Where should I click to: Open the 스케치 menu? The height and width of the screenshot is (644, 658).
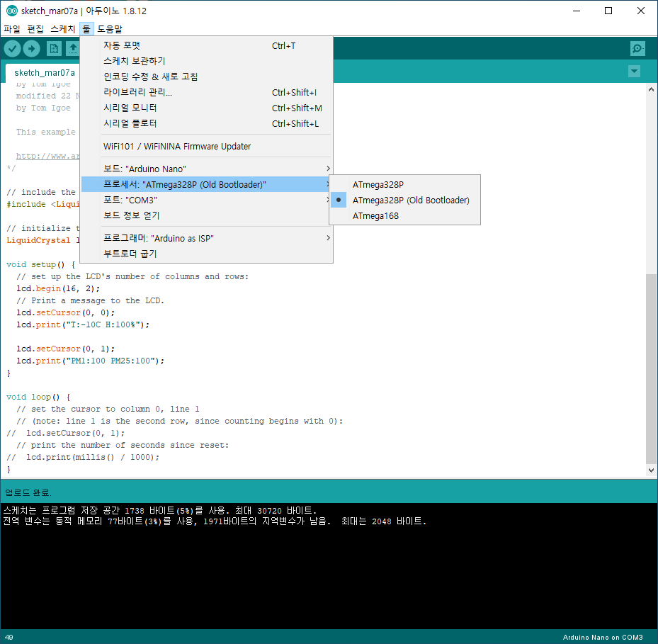[62, 29]
